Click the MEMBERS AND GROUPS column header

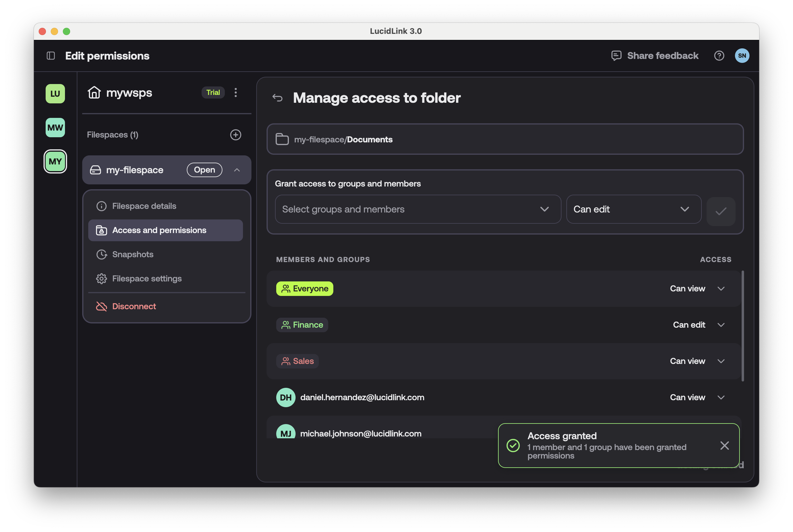[323, 260]
